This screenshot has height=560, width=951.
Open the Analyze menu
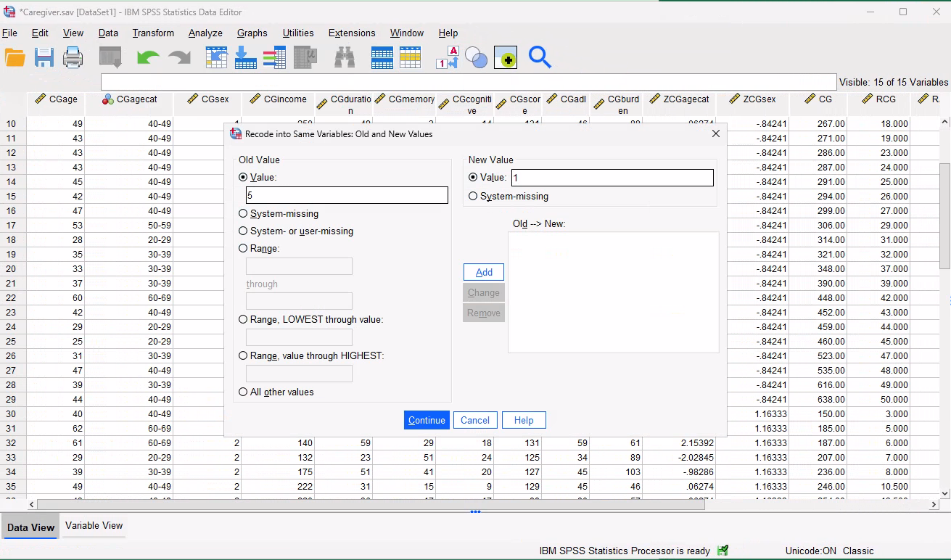[205, 33]
